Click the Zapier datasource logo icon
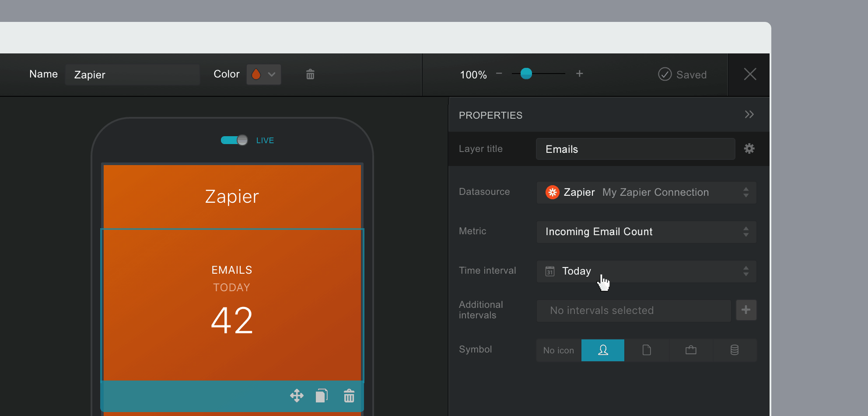The width and height of the screenshot is (868, 416). (553, 192)
